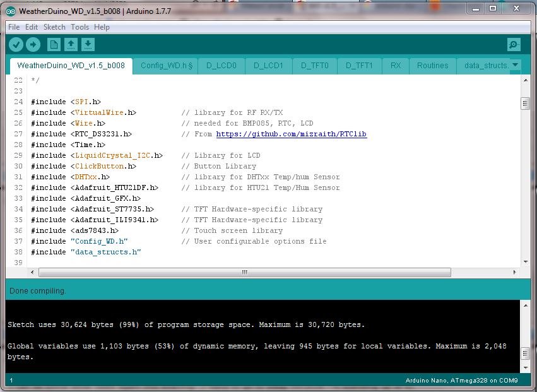This screenshot has width=537, height=392.
Task: Switch to the D_LCD0 tab
Action: click(222, 66)
